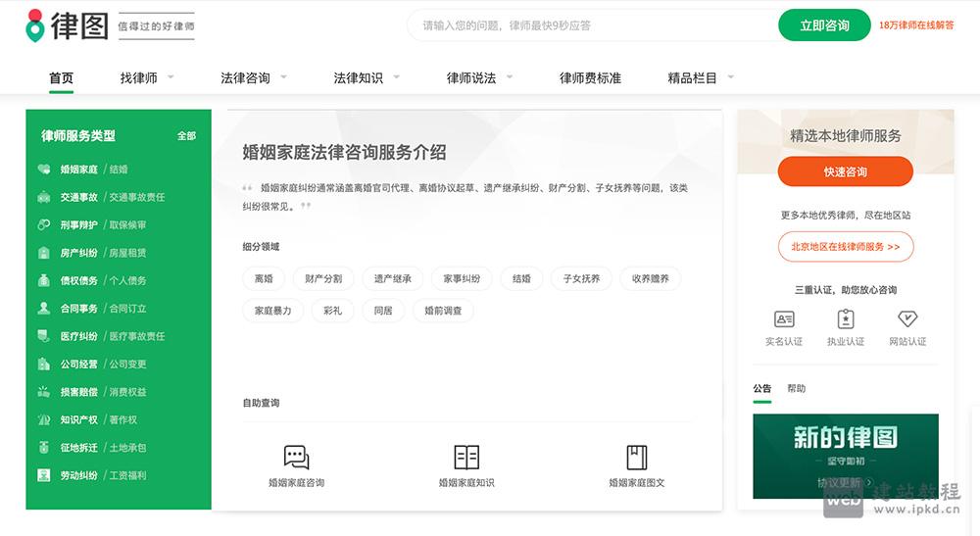Click 18万律师在线解答 link

(916, 25)
